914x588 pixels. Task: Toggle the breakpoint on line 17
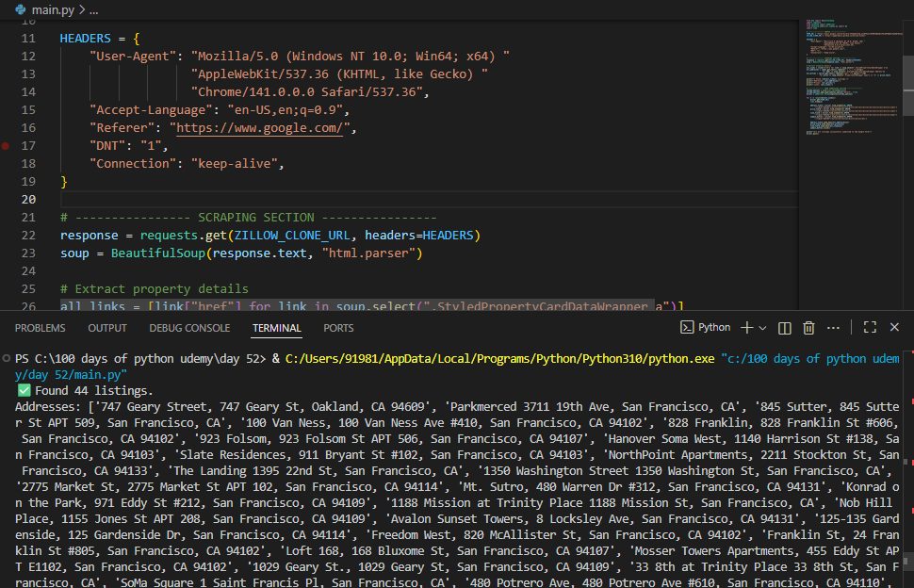pos(6,146)
